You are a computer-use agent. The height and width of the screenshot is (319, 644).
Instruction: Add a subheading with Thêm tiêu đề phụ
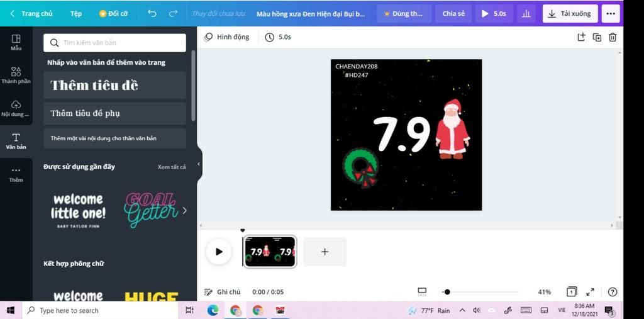tap(114, 113)
